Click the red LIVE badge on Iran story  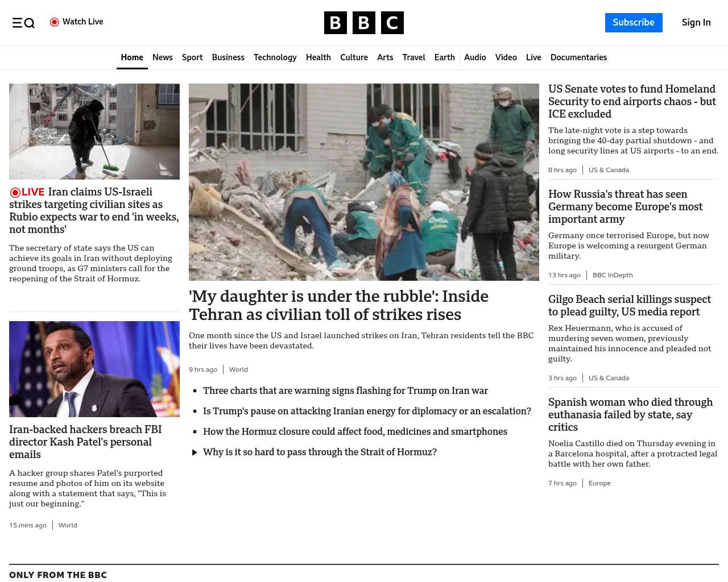pos(27,192)
